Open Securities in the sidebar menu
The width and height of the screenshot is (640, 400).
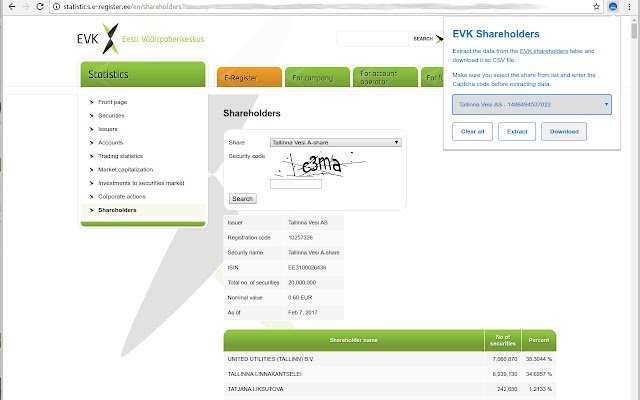coord(111,116)
